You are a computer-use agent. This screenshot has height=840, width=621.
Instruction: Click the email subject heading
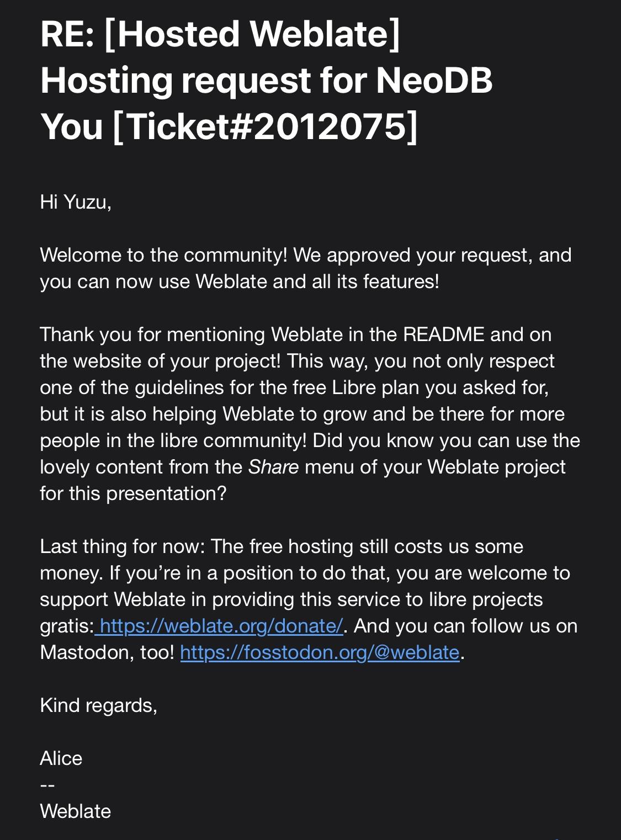(x=266, y=80)
